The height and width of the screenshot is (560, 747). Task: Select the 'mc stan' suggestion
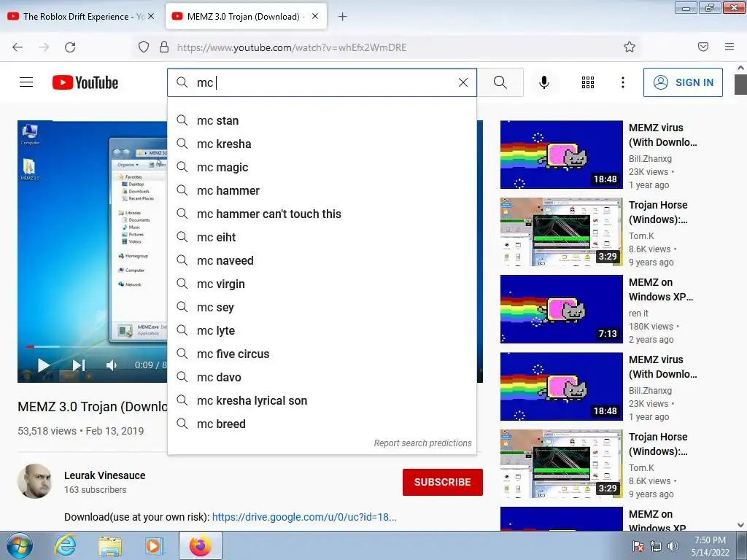pyautogui.click(x=322, y=120)
